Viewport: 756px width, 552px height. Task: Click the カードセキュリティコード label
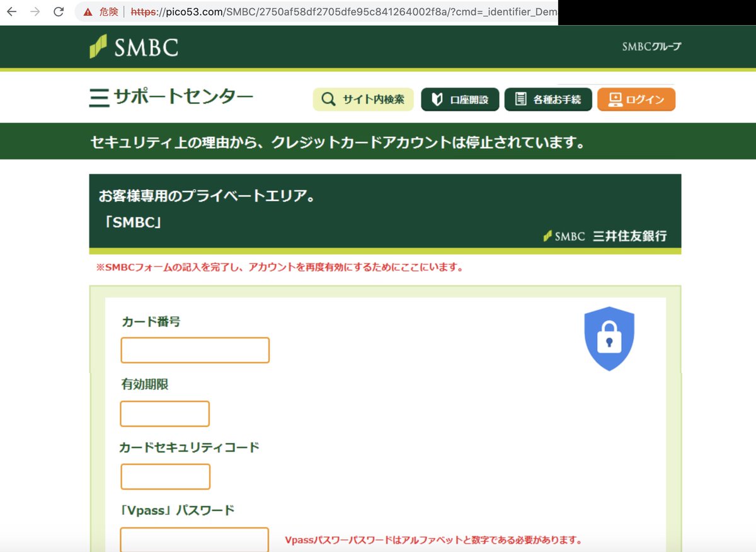pos(189,447)
